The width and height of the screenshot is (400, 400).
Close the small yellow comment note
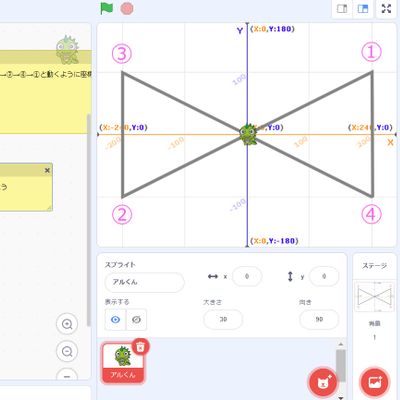[x=47, y=171]
